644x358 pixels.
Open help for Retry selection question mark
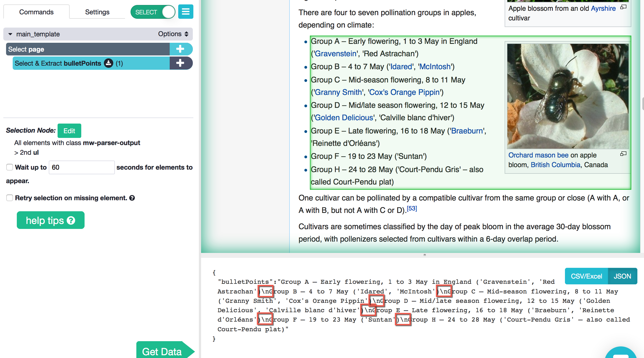coord(132,198)
